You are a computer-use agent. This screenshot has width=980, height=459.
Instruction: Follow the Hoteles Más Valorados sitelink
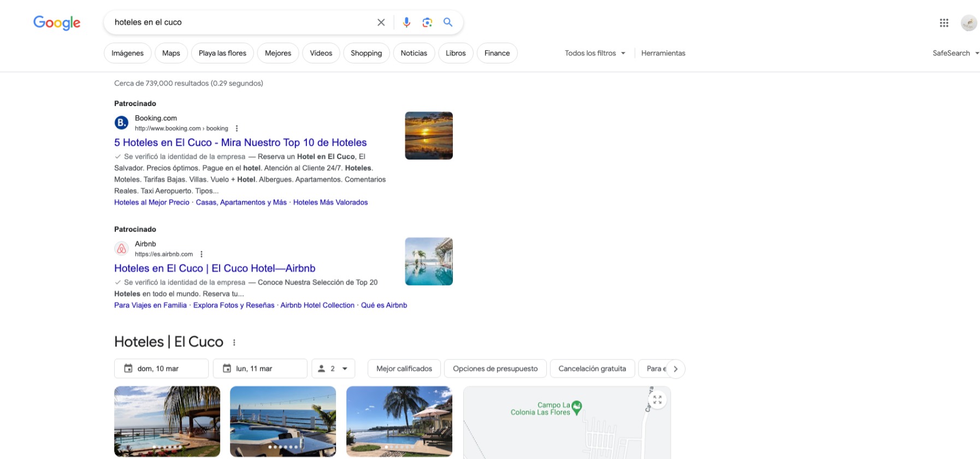click(x=330, y=202)
